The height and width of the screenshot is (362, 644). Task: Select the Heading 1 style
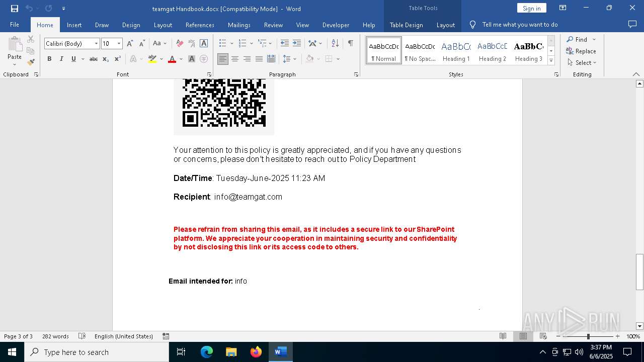pyautogui.click(x=456, y=51)
